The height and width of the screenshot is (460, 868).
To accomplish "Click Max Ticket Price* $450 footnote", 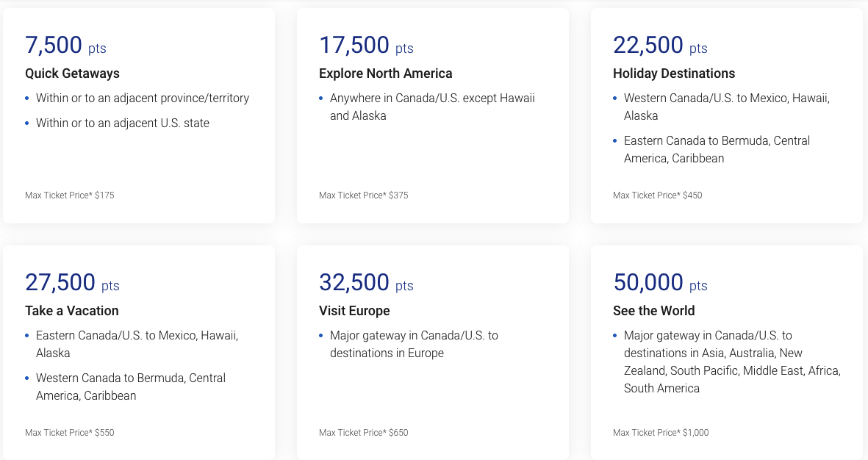I will (658, 195).
